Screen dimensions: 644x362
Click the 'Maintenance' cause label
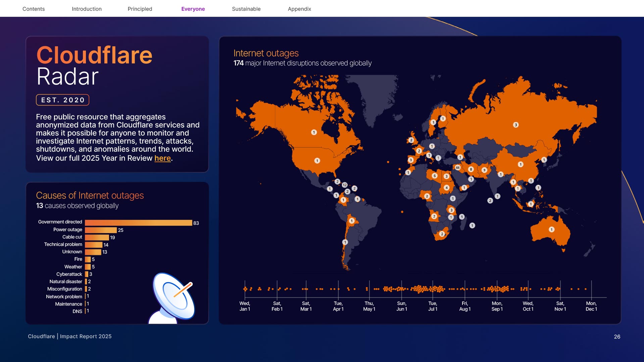coord(68,304)
